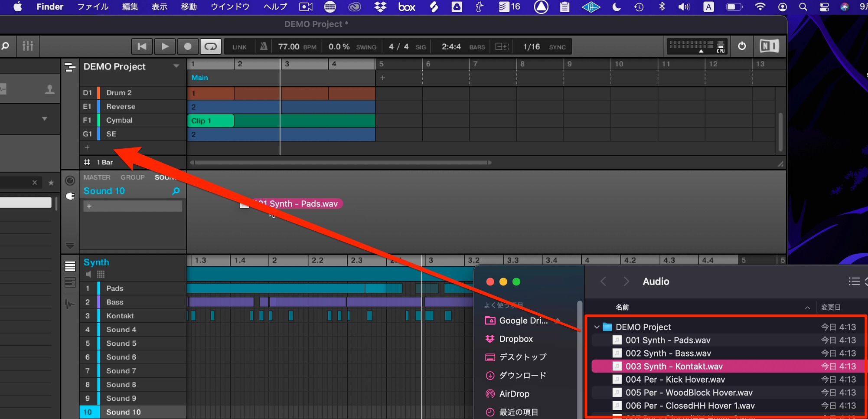Open the channel properties round icon
Image resolution: width=868 pixels, height=419 pixels.
70,180
